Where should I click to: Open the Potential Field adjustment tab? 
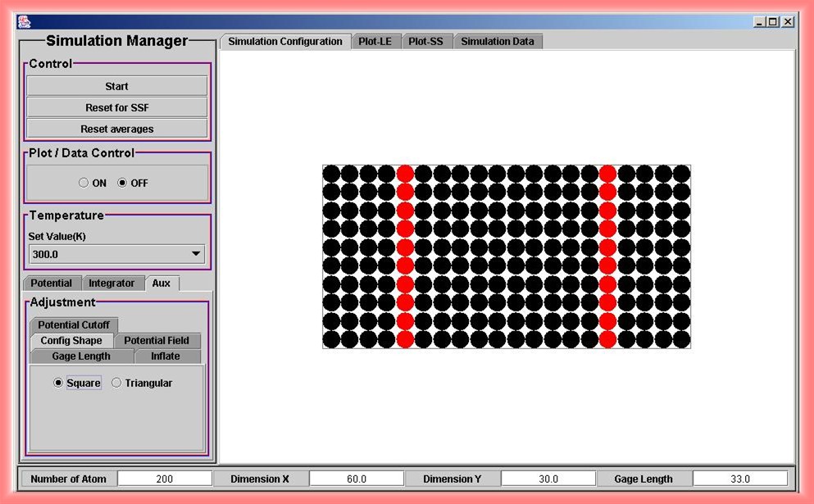click(x=157, y=341)
